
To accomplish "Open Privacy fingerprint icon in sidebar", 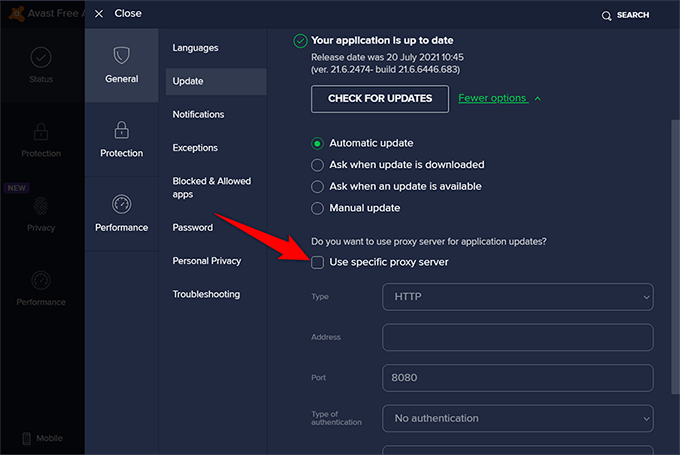I will coord(41,205).
